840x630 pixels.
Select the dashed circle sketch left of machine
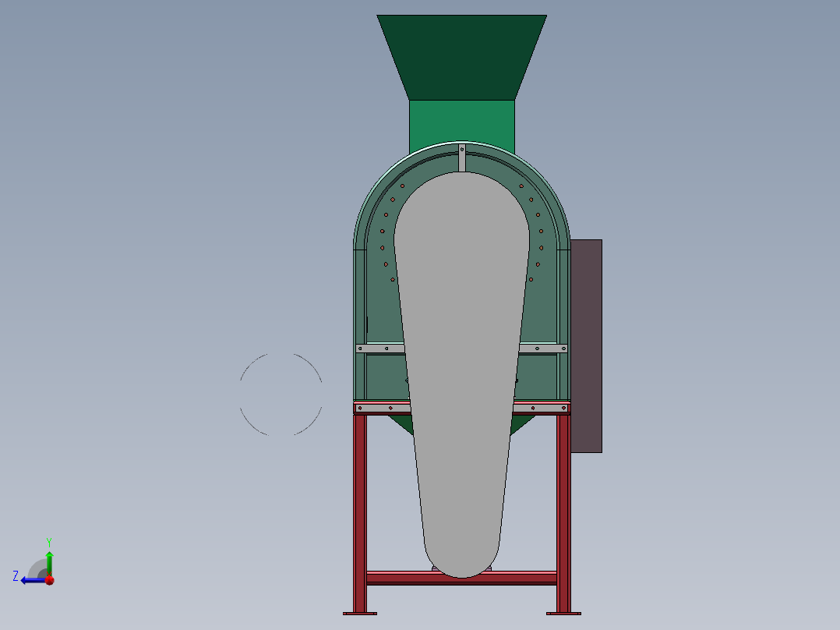coord(281,394)
